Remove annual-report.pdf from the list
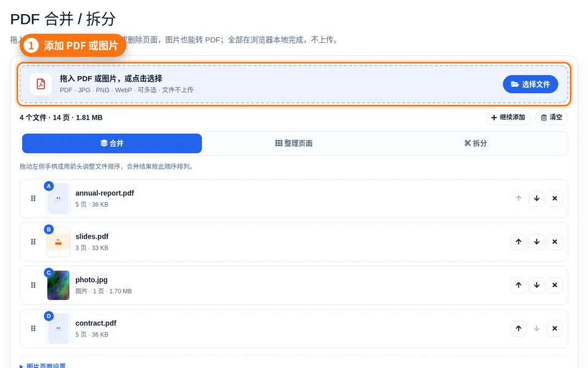This screenshot has width=588, height=368. point(555,198)
